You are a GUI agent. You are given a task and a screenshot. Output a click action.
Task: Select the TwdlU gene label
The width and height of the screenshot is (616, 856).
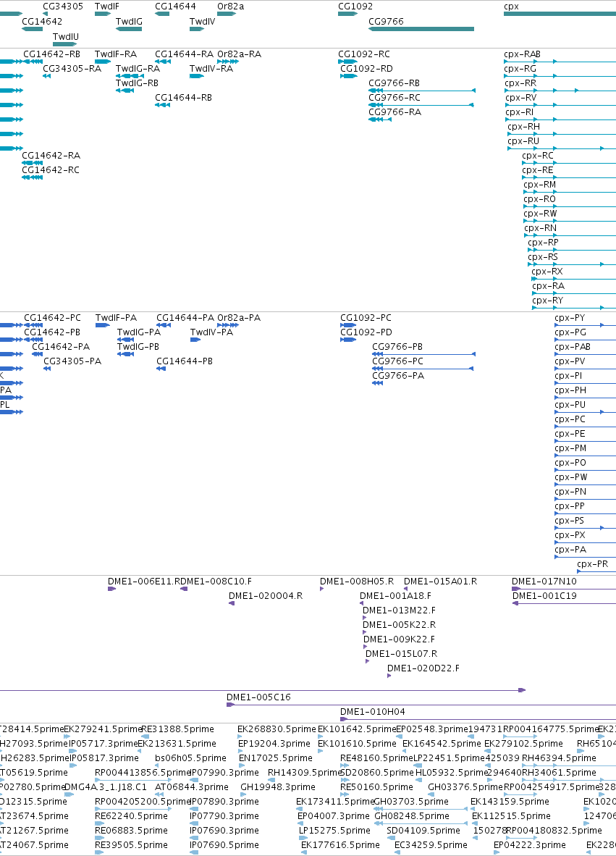65,37
